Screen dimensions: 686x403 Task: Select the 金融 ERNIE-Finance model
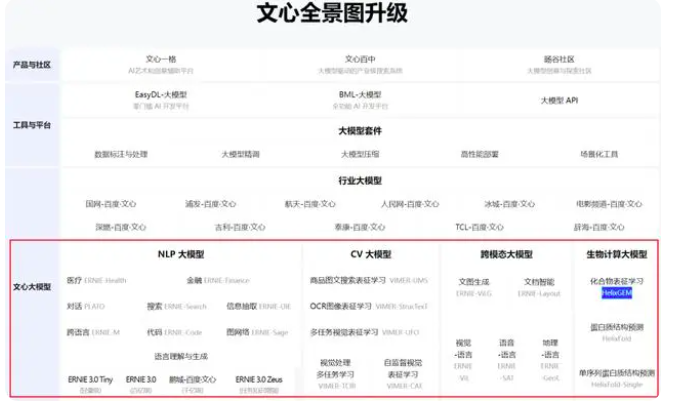[x=218, y=280]
